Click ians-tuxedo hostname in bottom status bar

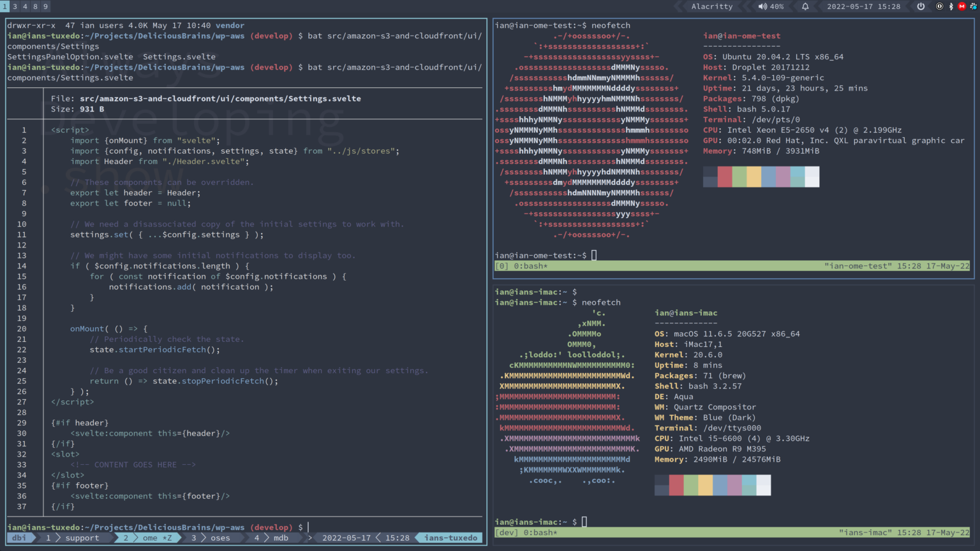[450, 538]
